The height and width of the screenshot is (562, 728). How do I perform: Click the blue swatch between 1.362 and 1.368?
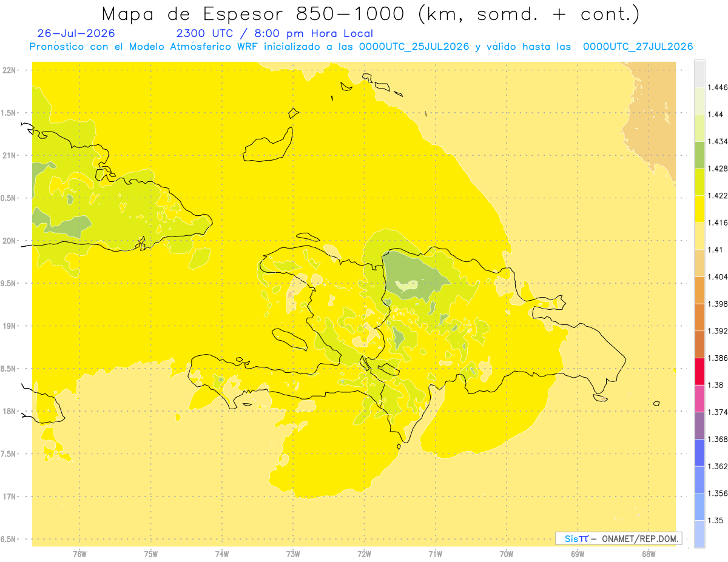pyautogui.click(x=699, y=452)
